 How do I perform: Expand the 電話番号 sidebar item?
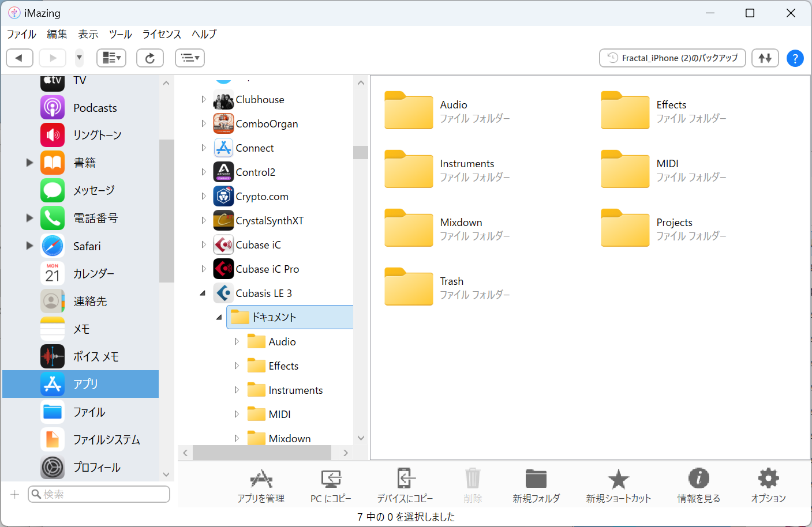point(29,218)
